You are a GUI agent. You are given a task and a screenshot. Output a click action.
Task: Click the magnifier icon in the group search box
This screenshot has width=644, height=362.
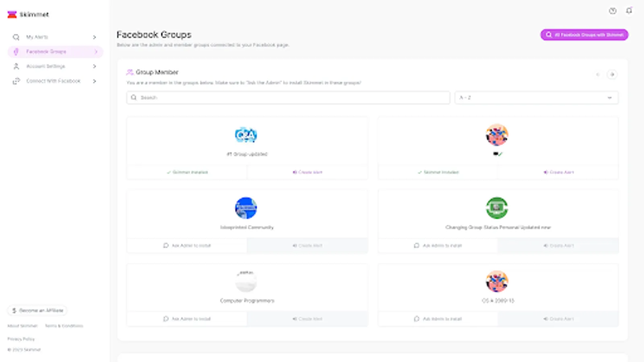(x=134, y=98)
